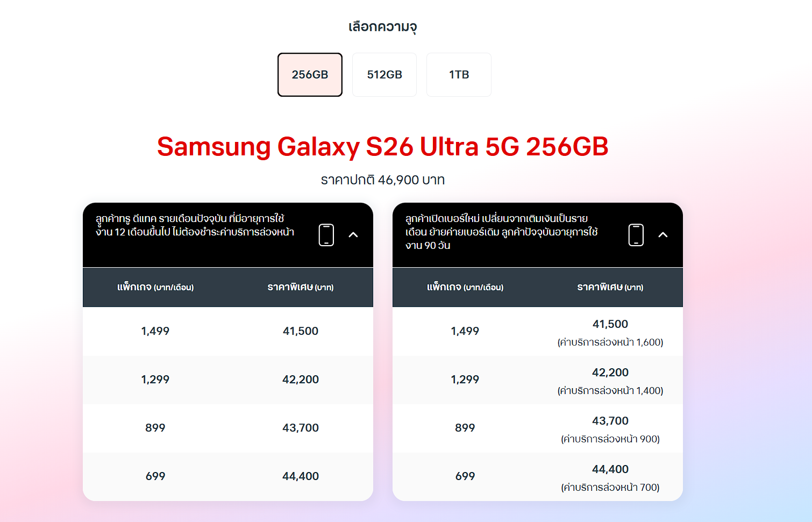Click ราคาพิเศษ column header in the new-number table
812x522 pixels.
click(x=610, y=288)
